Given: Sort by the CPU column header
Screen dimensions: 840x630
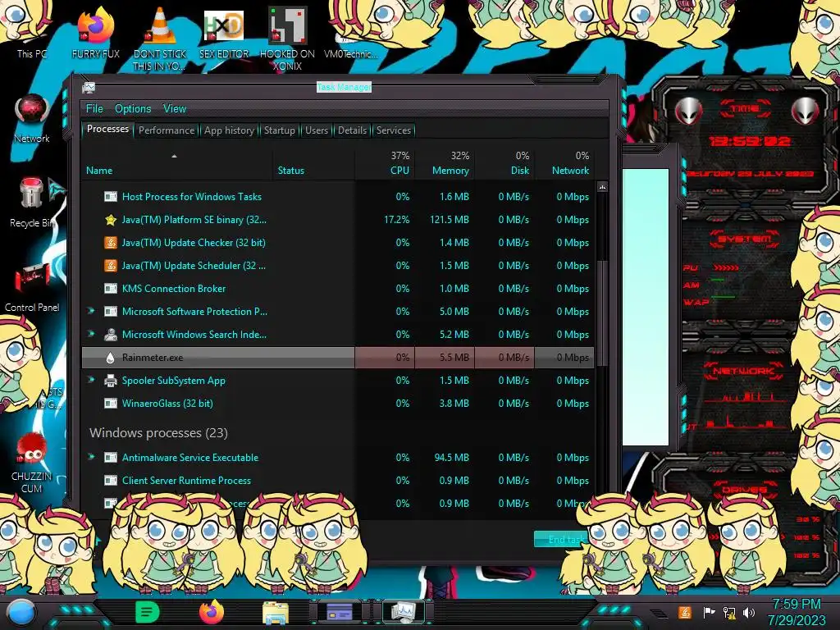Looking at the screenshot, I should tap(386, 163).
